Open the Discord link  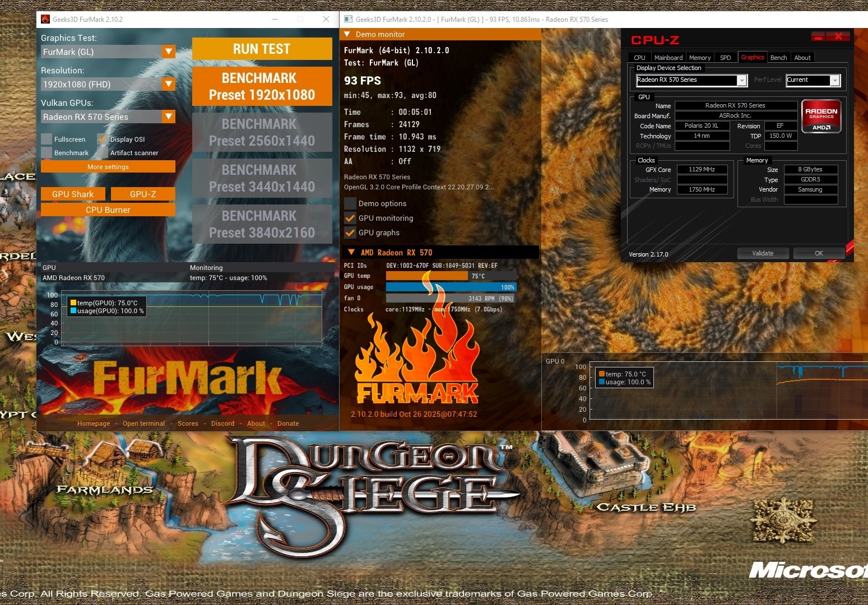tap(222, 424)
